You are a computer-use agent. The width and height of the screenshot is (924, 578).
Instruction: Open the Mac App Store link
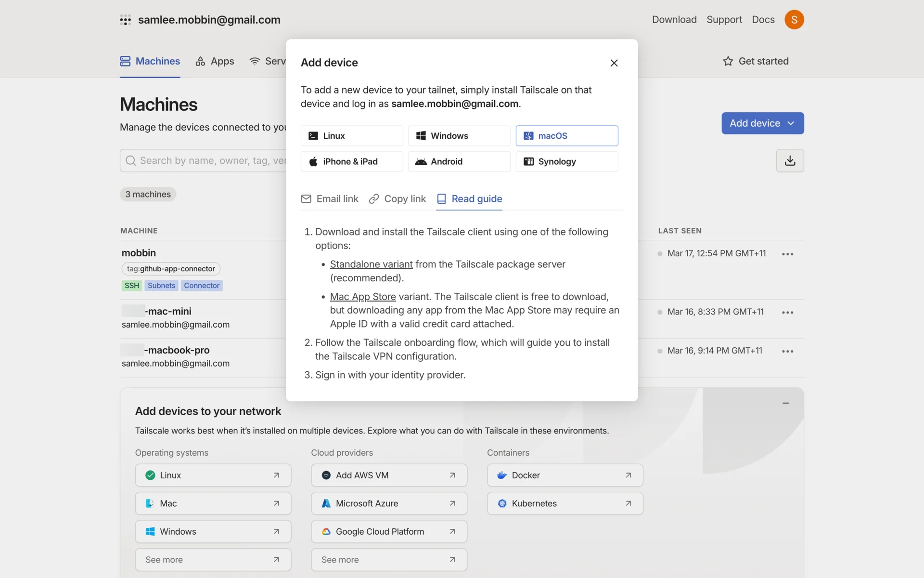pyautogui.click(x=362, y=297)
